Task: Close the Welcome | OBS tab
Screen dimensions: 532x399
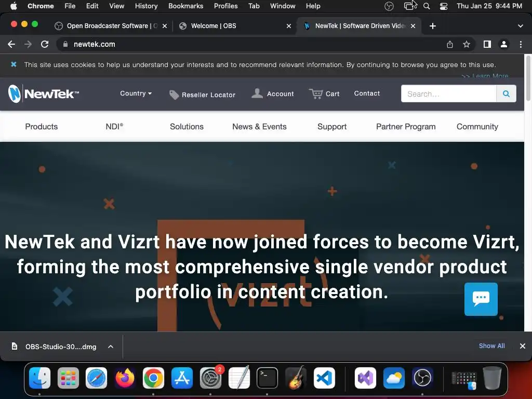Action: click(289, 26)
